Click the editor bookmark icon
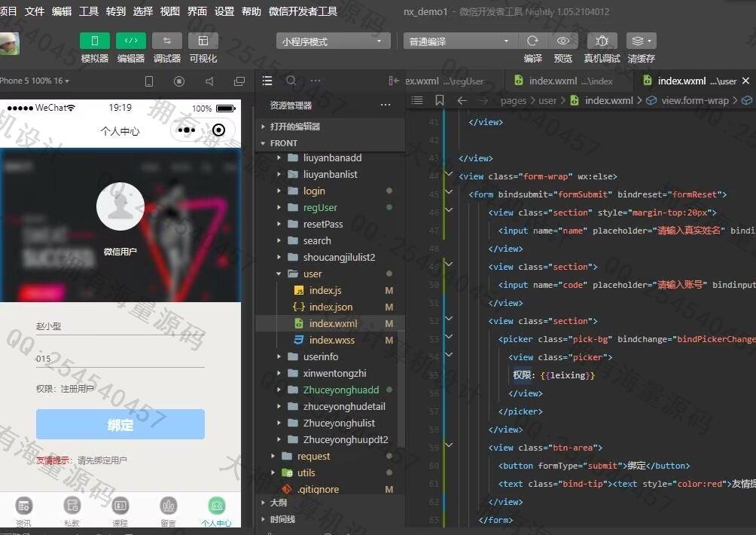 tap(439, 100)
